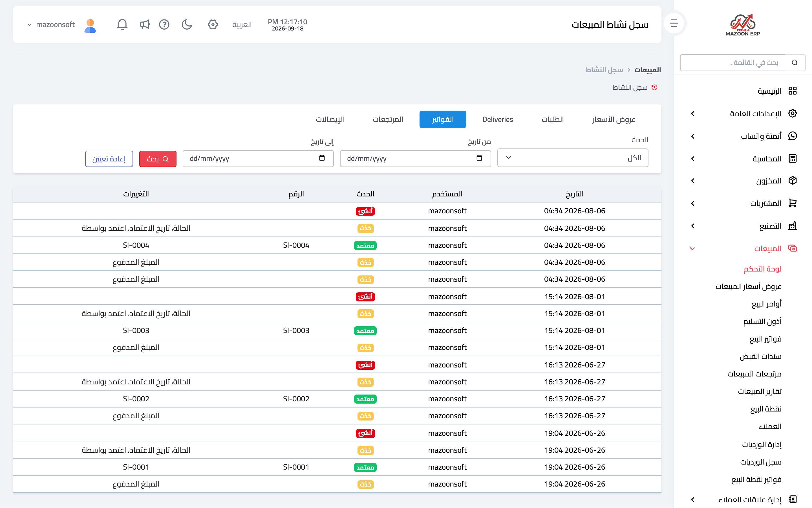Open مرتجعات المبيعات menu item
The width and height of the screenshot is (812, 508).
click(x=754, y=374)
